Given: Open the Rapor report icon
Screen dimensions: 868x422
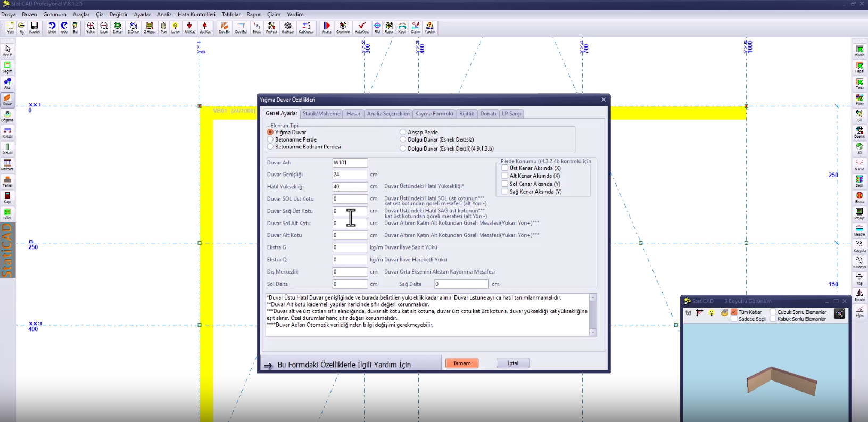Looking at the screenshot, I should 390,28.
